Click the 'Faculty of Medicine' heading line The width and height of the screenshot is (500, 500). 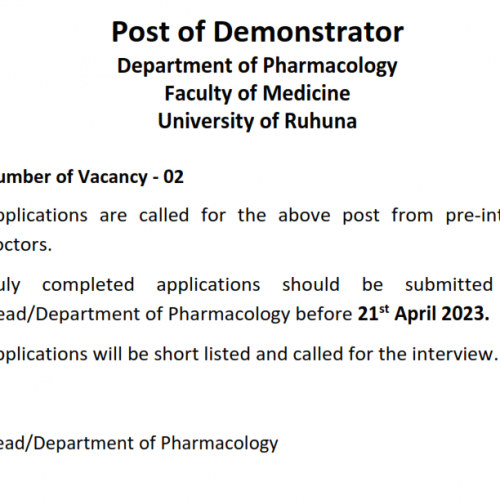pos(257,93)
